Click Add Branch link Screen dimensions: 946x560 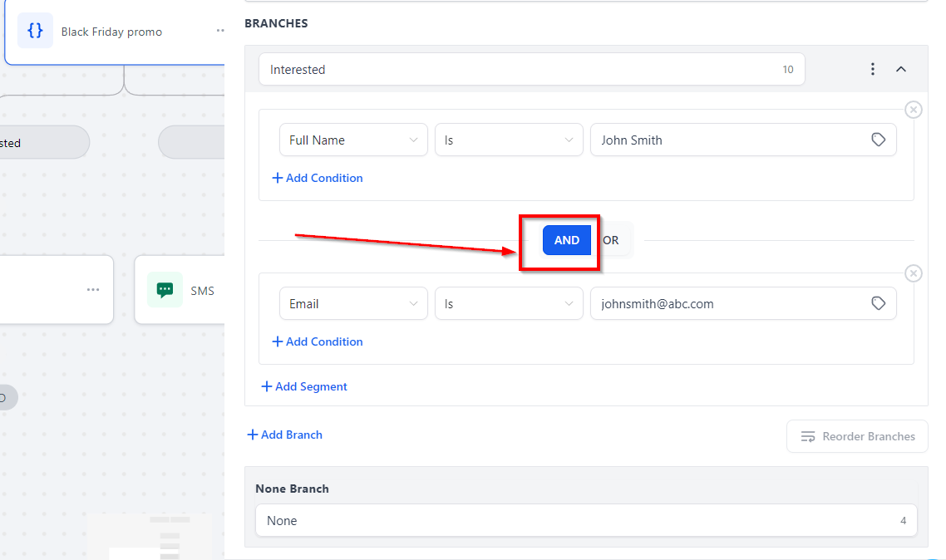[285, 435]
